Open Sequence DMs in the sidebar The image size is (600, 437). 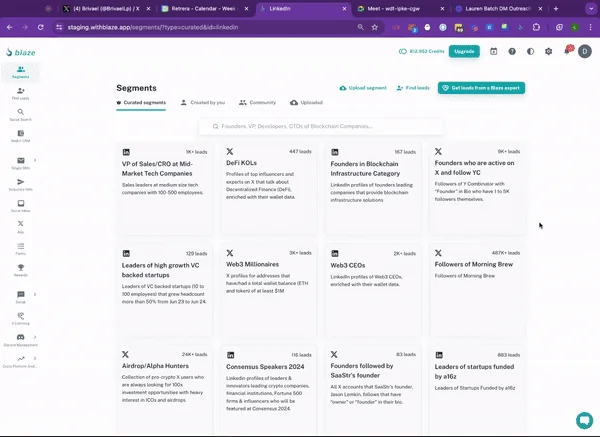(x=21, y=184)
